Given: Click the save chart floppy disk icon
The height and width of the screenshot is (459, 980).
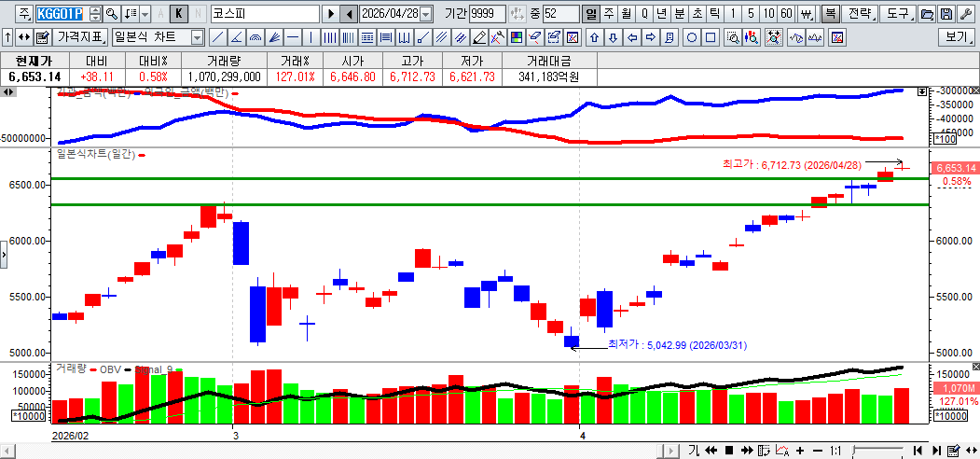Looking at the screenshot, I should click(x=945, y=14).
